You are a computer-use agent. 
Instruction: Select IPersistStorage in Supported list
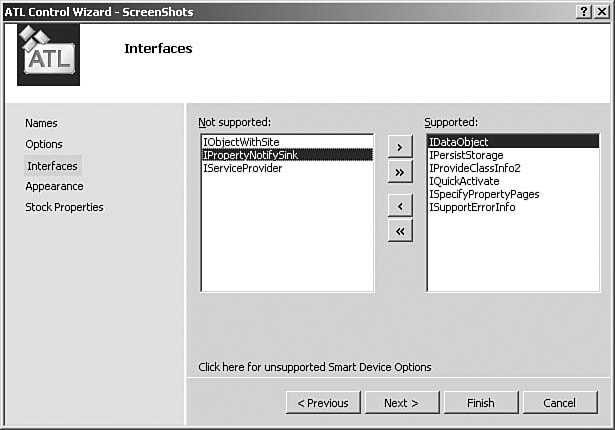[513, 155]
